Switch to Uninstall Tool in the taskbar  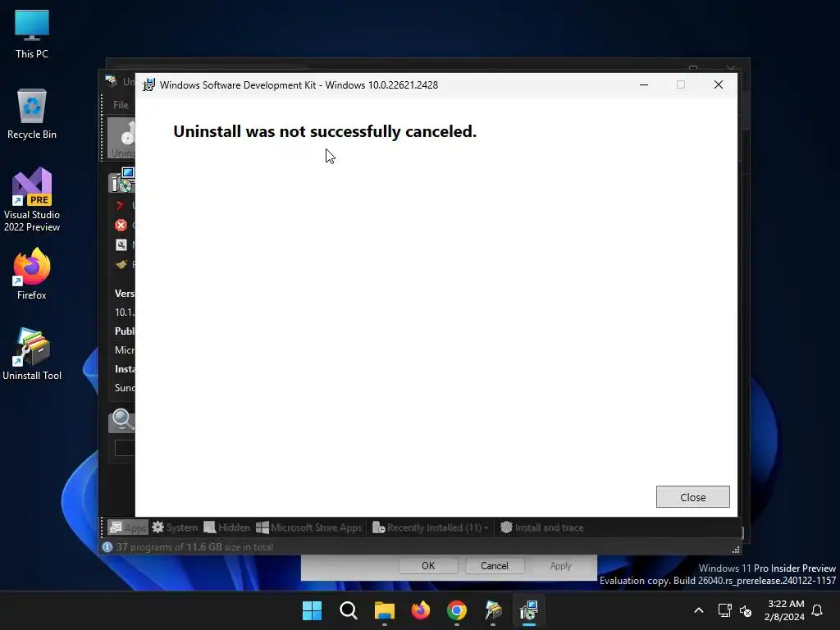coord(493,610)
